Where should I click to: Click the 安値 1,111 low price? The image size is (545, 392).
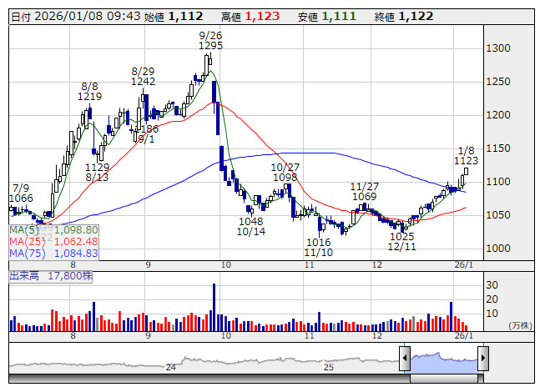[x=326, y=17]
